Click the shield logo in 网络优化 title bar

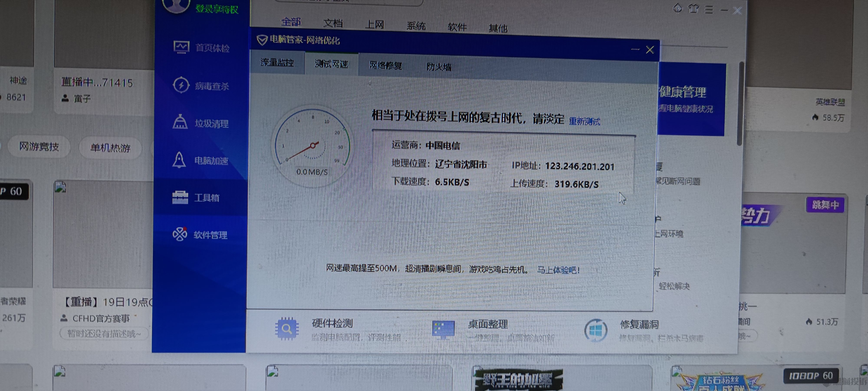tap(262, 40)
